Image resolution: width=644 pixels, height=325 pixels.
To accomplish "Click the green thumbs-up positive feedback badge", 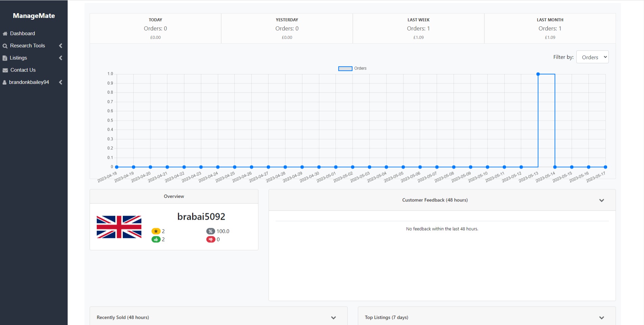I will pyautogui.click(x=156, y=239).
